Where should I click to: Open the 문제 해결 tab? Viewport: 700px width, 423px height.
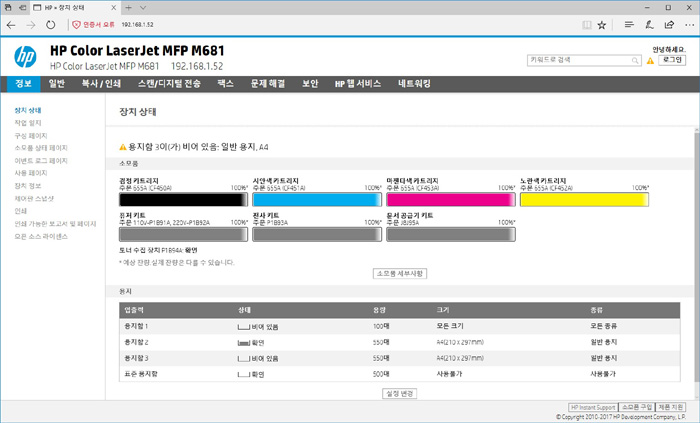(268, 84)
